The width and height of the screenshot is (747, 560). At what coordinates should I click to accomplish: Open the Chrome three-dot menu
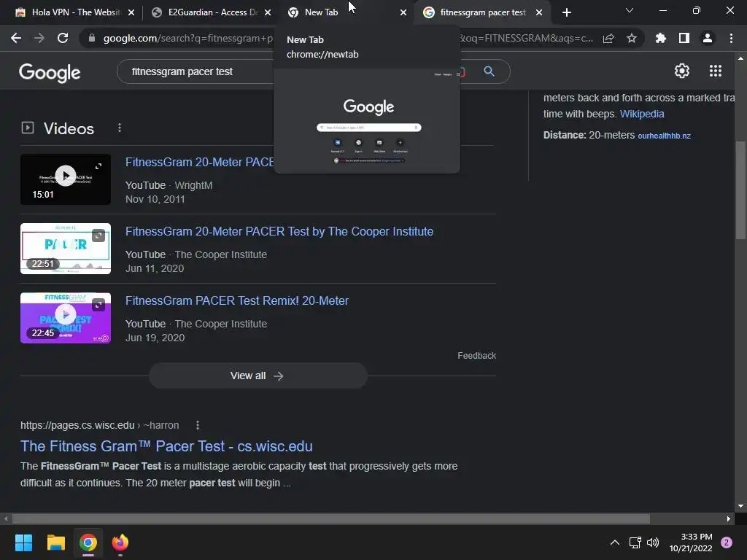pyautogui.click(x=731, y=38)
